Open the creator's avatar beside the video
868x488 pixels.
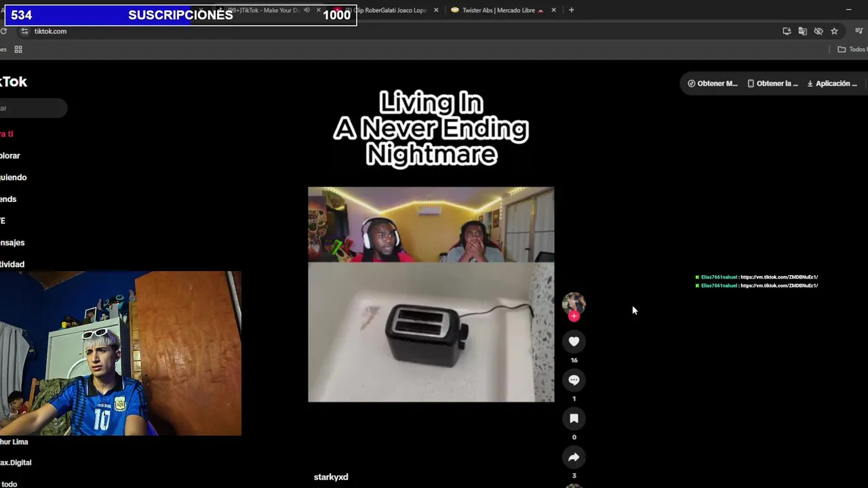tap(574, 303)
